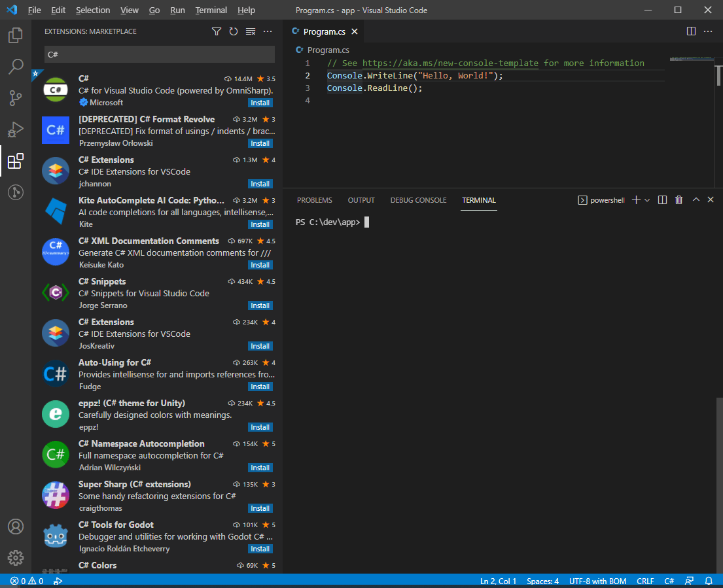
Task: Switch to the PROBLEMS panel tab
Action: (315, 200)
